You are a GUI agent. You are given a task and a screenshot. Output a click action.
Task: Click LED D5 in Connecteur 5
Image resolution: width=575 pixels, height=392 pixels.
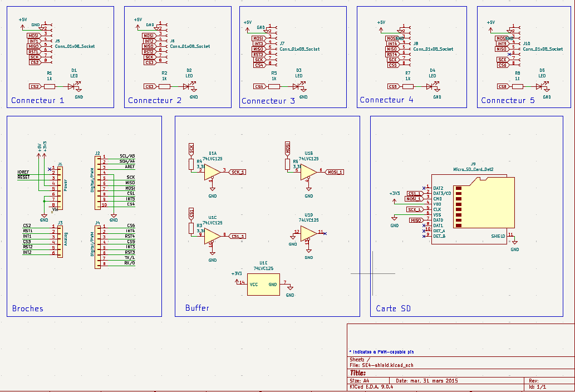coord(539,86)
